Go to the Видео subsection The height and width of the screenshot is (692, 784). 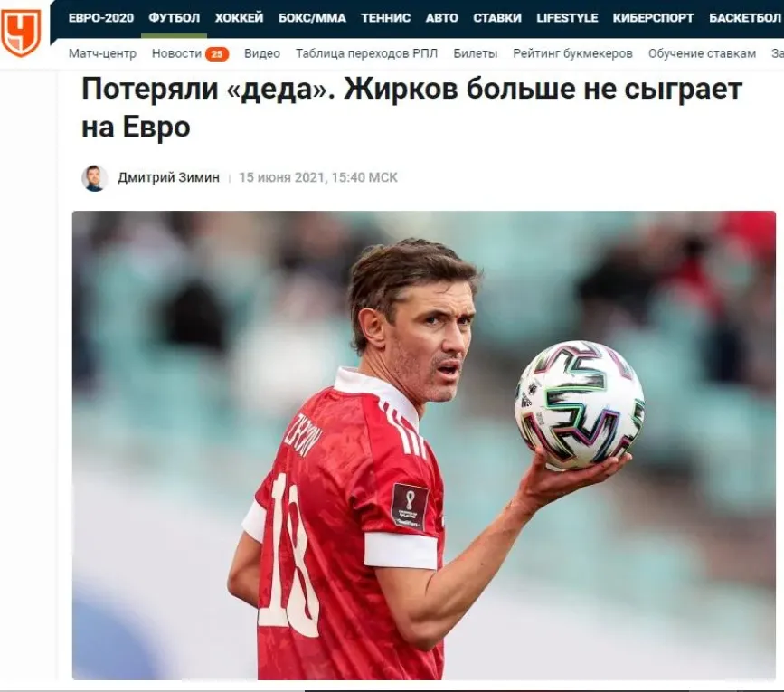[x=262, y=53]
